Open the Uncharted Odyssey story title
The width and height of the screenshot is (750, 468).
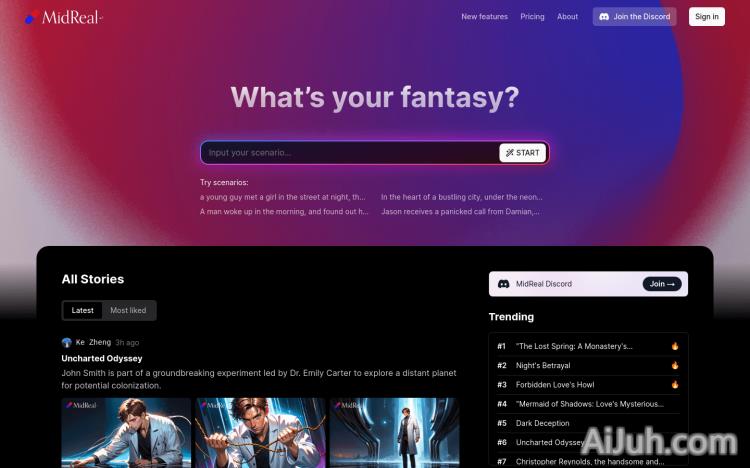(x=102, y=358)
